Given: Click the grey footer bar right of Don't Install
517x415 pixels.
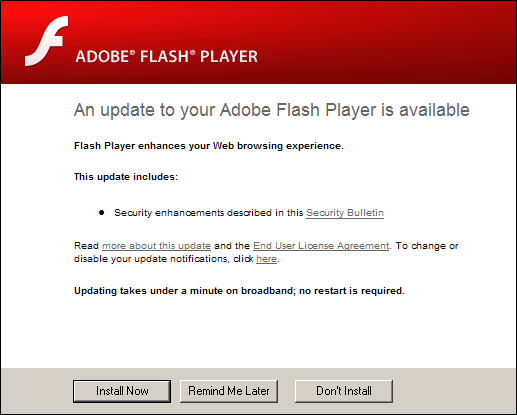Looking at the screenshot, I should [x=453, y=391].
